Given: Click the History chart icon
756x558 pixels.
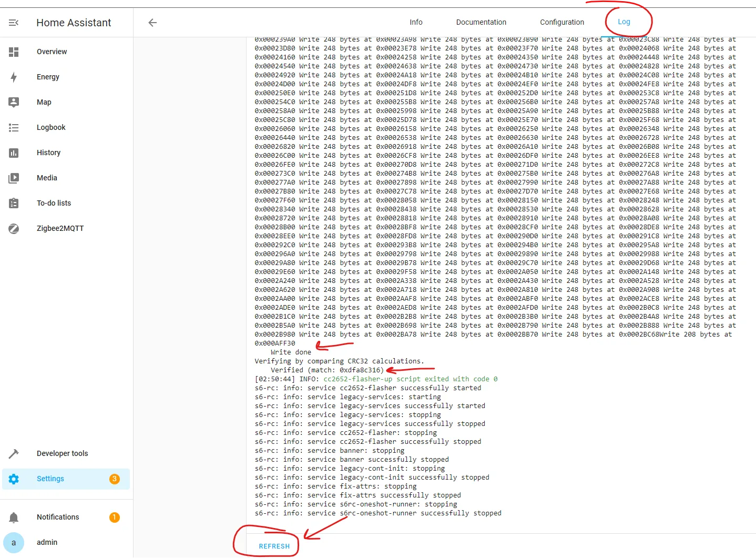Looking at the screenshot, I should pos(14,153).
